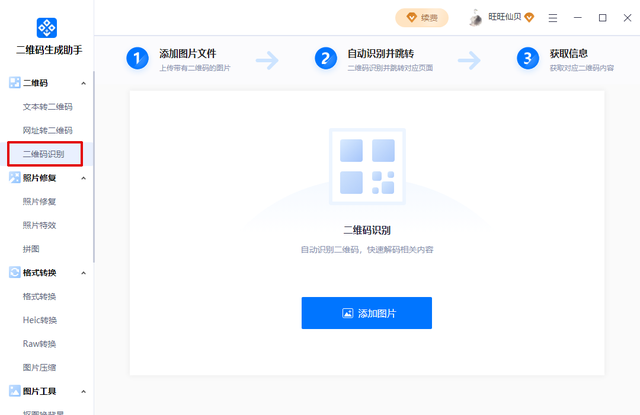Click the 照片修复 section header label
The height and width of the screenshot is (415, 640).
(x=39, y=178)
